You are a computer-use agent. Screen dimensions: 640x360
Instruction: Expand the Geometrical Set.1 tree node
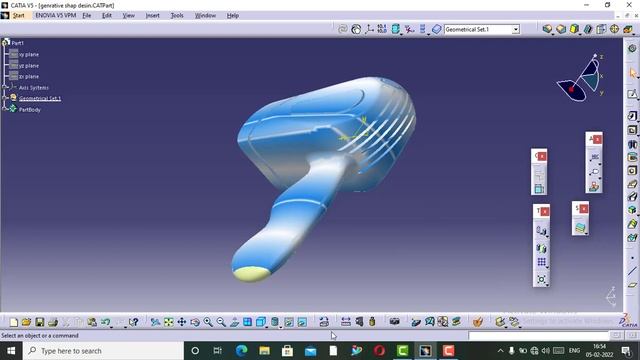(x=5, y=98)
